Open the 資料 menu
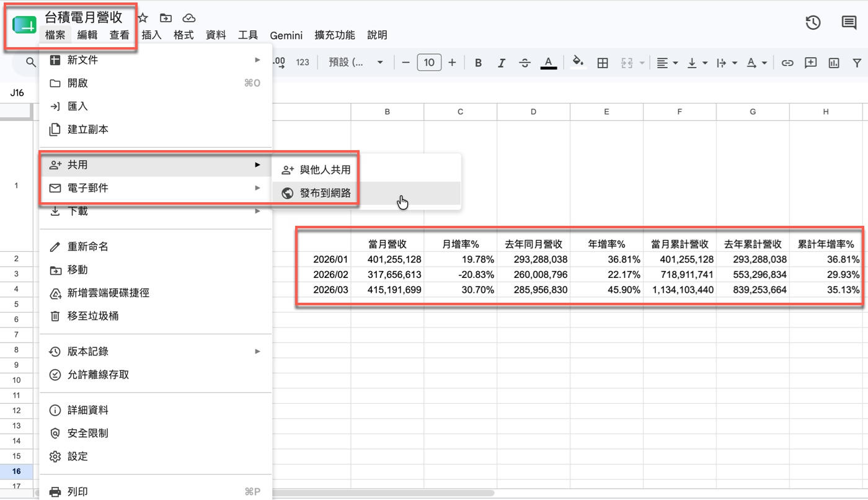 216,35
